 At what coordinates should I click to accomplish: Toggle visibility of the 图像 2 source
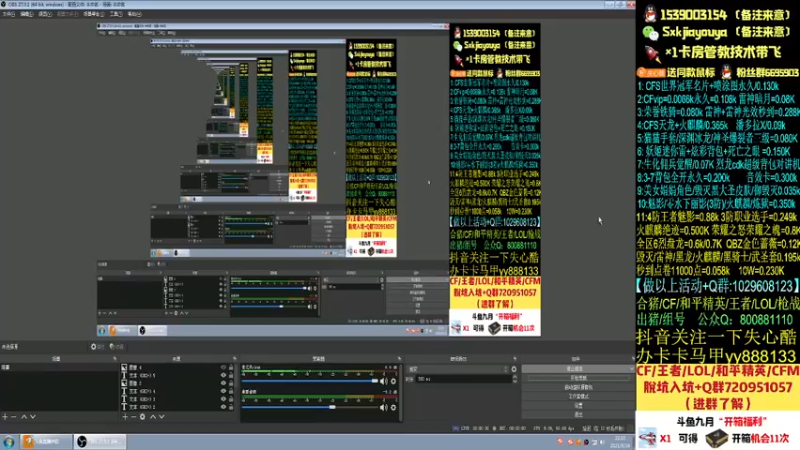point(223,383)
